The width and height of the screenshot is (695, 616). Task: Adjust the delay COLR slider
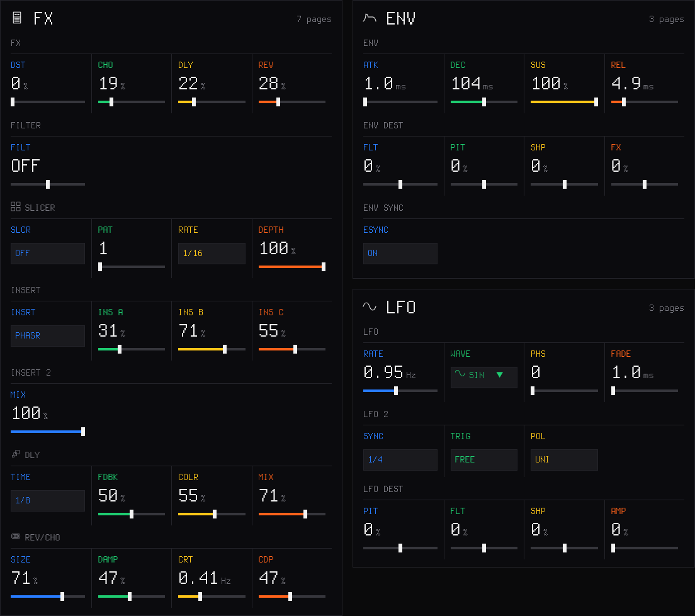click(212, 514)
